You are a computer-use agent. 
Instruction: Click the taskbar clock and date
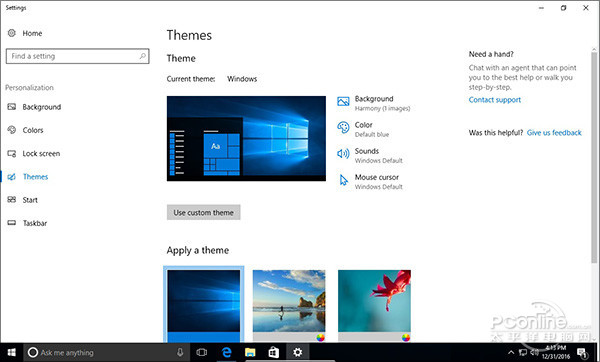click(x=556, y=352)
